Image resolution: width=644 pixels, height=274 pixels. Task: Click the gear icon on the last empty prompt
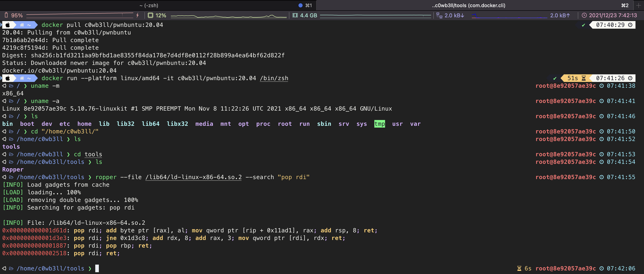click(4, 268)
